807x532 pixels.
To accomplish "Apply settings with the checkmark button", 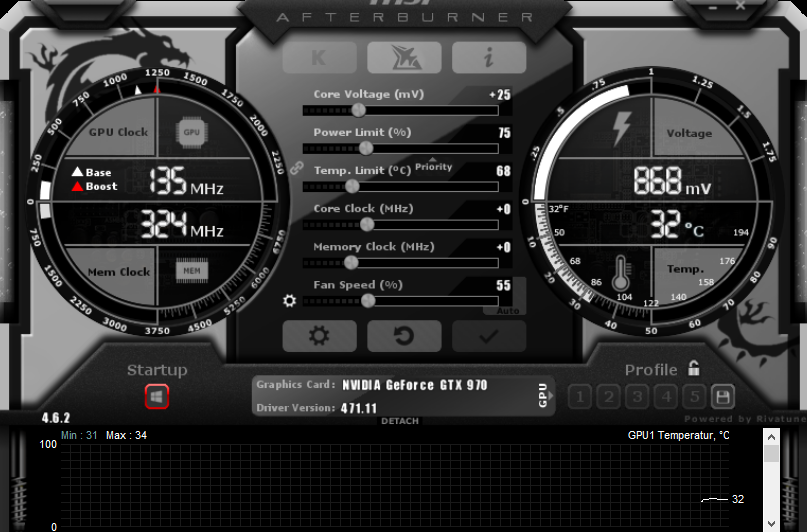I will pyautogui.click(x=489, y=336).
